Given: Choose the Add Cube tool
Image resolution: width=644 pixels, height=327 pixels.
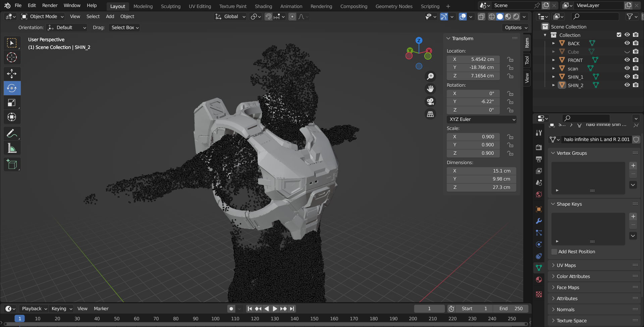Looking at the screenshot, I should 12,165.
